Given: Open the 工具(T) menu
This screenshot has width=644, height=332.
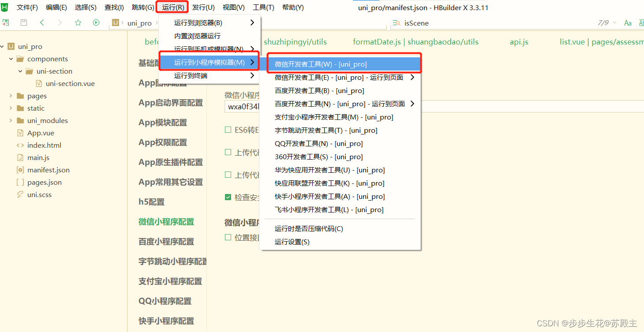Looking at the screenshot, I should [263, 7].
